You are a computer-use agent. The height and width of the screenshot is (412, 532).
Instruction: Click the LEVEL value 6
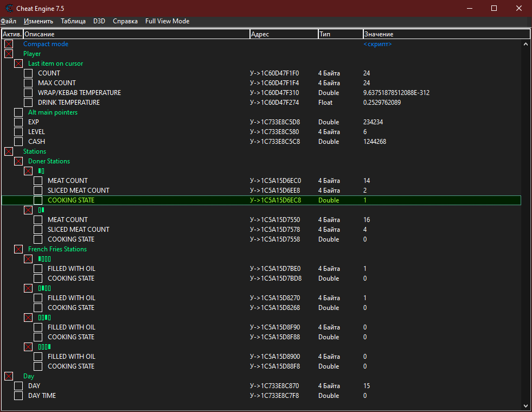tap(365, 132)
